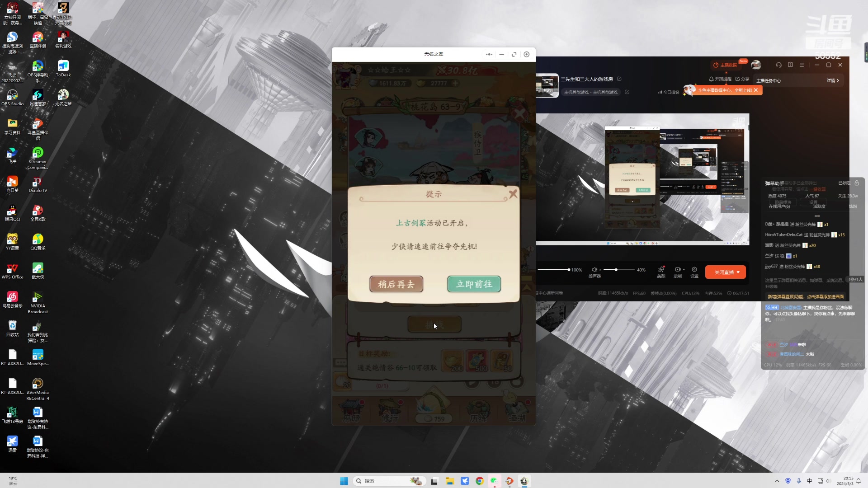Open OBS Studio desktop shortcut
Screen dimensions: 868x488
13,98
